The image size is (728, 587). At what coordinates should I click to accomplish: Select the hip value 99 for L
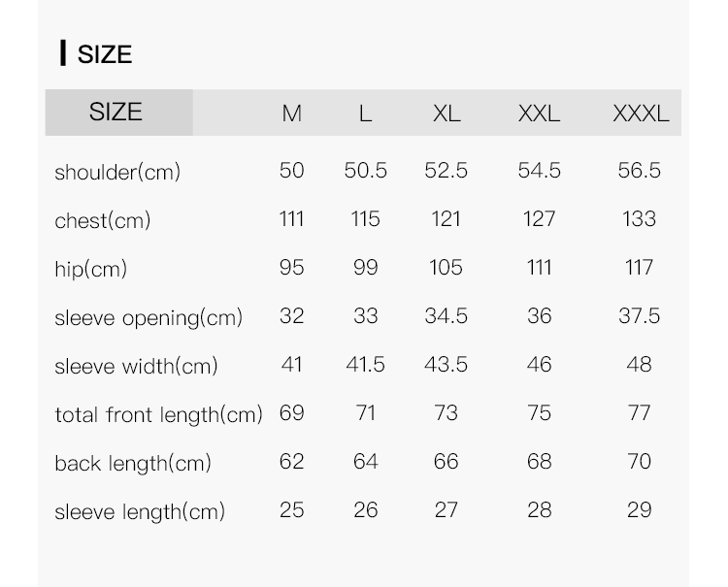[x=365, y=267]
